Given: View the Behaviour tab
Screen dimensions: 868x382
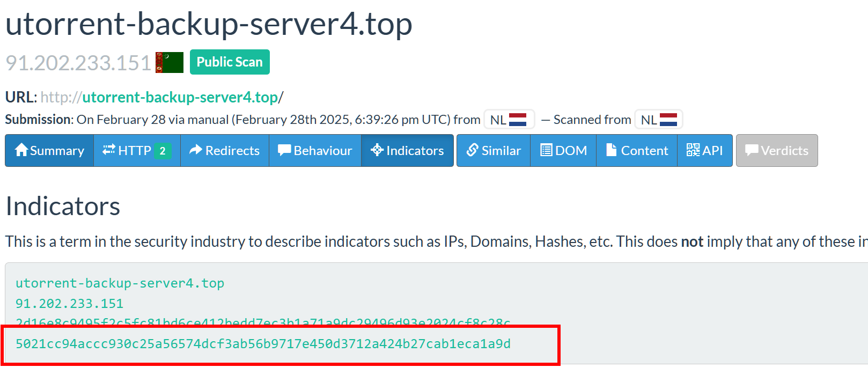Looking at the screenshot, I should (315, 151).
